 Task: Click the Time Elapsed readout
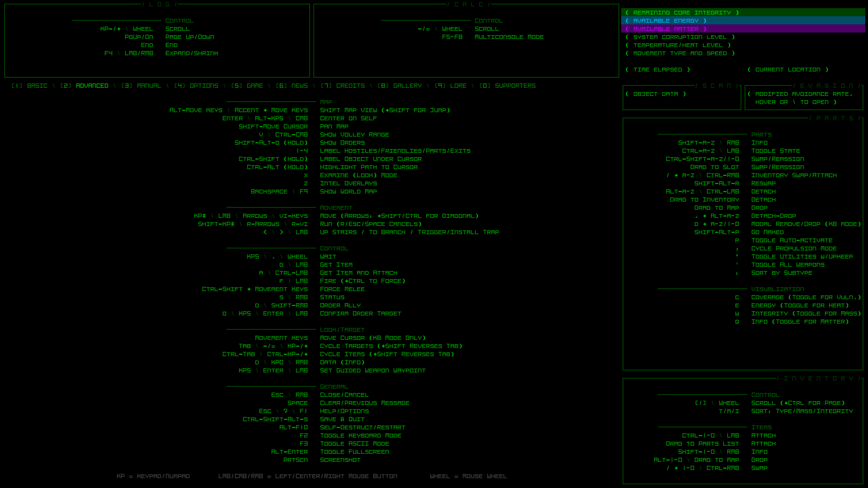(658, 70)
